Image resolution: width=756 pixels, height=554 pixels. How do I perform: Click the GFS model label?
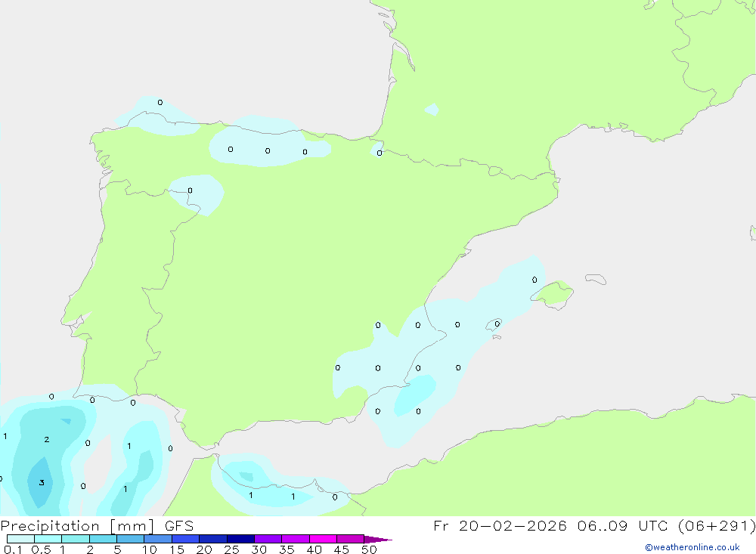coord(179,526)
